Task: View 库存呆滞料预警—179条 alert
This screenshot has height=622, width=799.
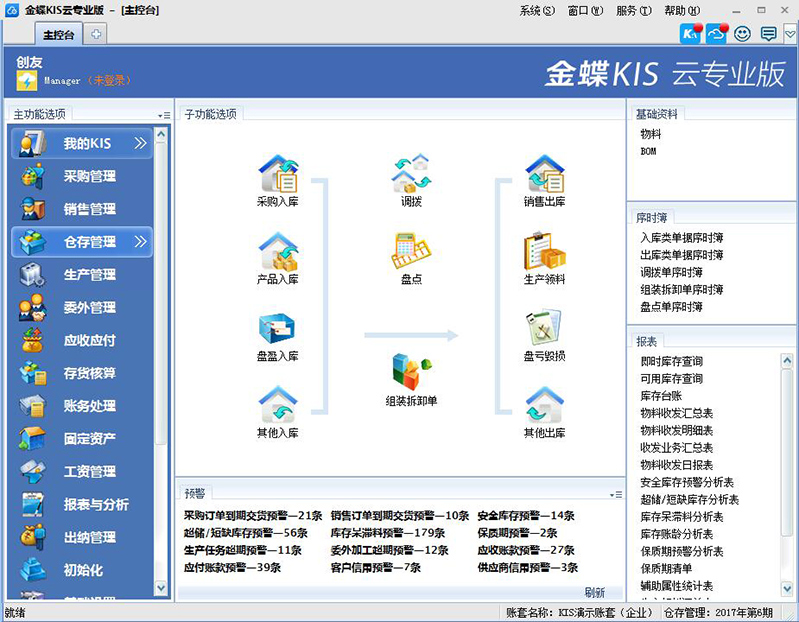Action: click(388, 533)
